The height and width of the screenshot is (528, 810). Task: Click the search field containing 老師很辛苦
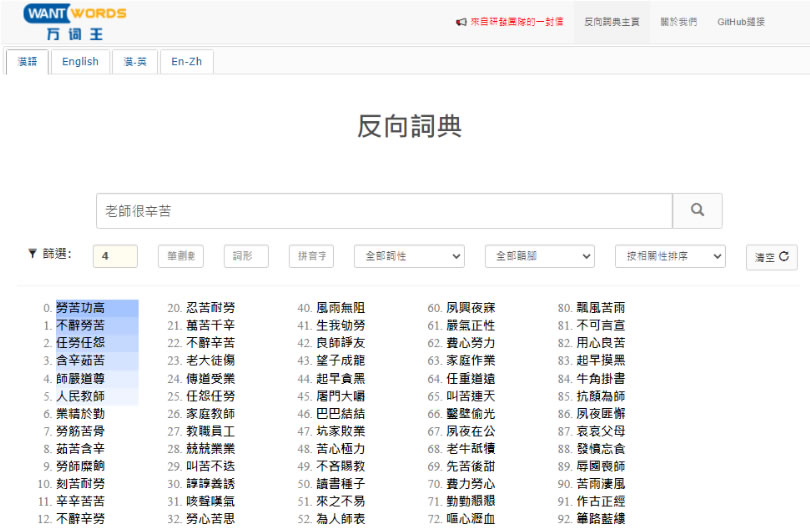384,211
